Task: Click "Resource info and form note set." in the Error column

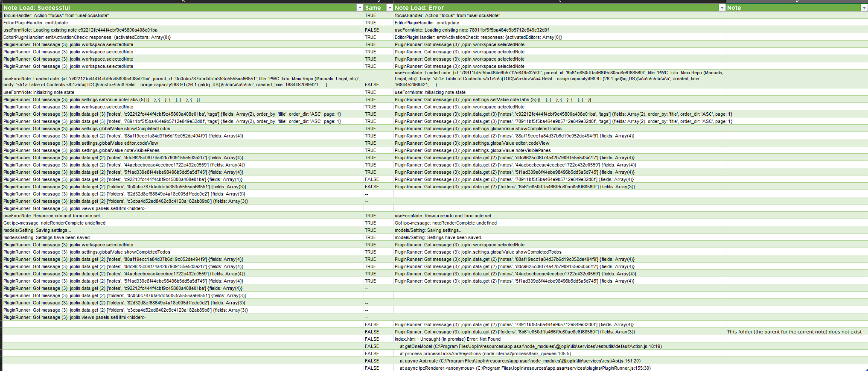Action: [559, 216]
